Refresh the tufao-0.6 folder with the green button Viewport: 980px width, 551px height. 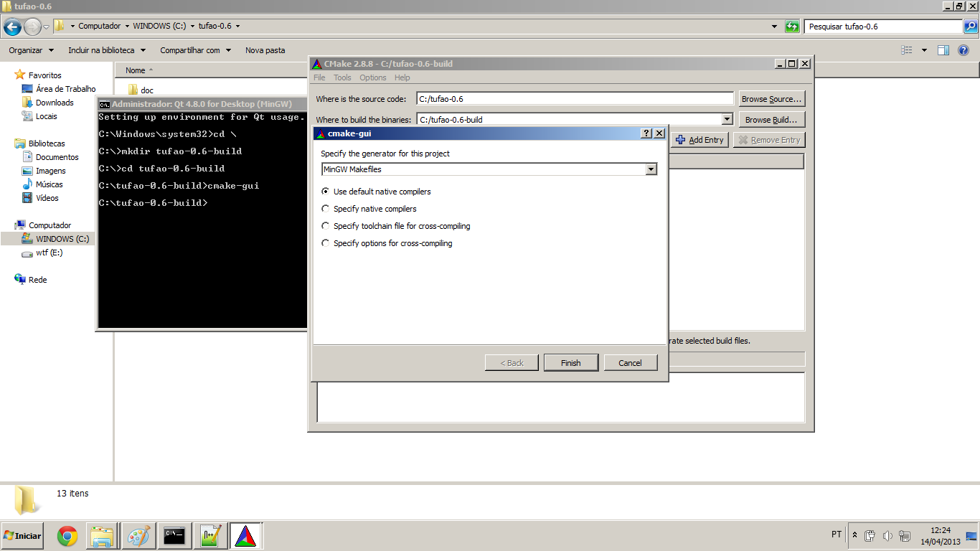pyautogui.click(x=792, y=27)
